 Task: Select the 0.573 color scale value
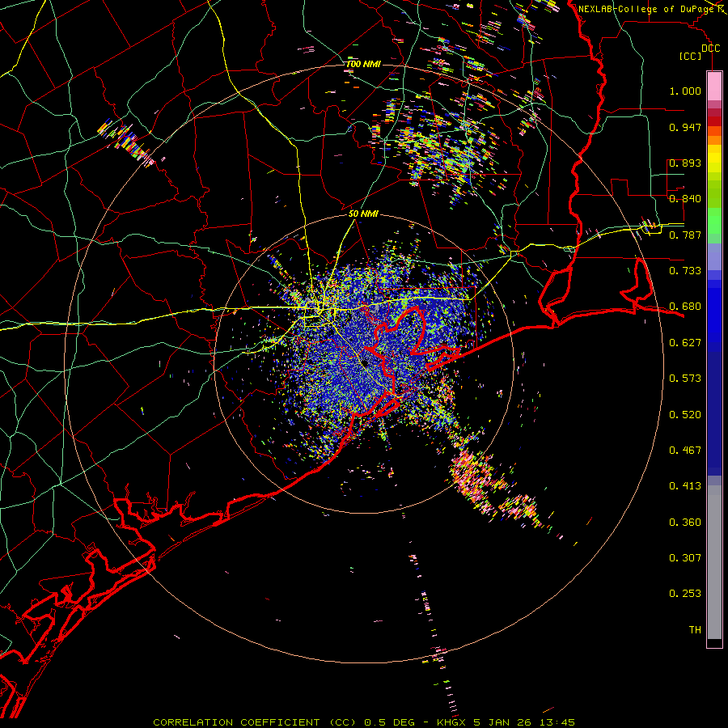tap(685, 379)
